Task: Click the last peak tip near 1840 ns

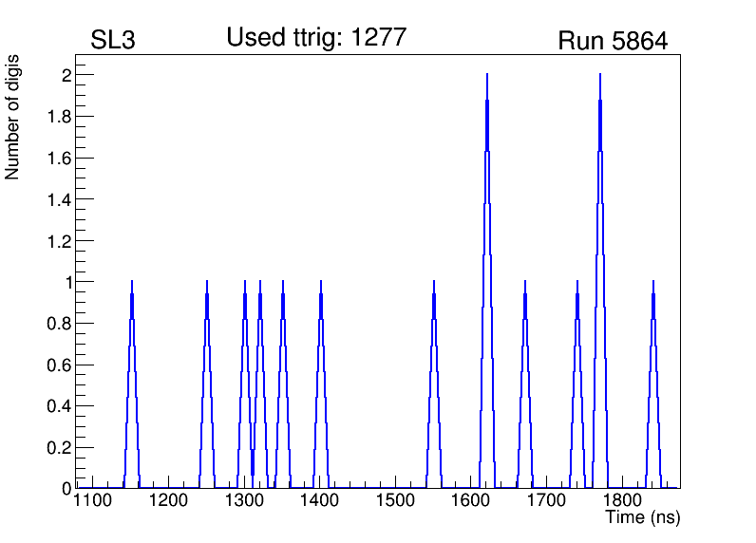Action: (653, 282)
